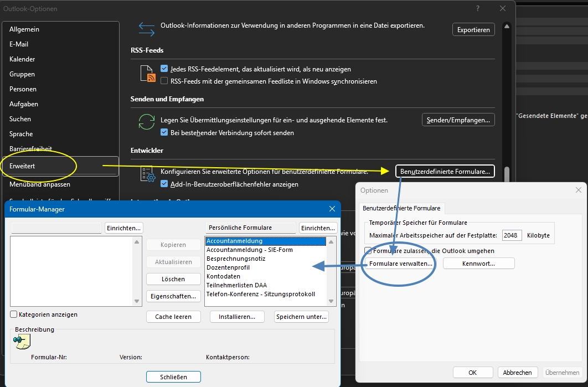Click Schließen in the Formular-Manager
The height and width of the screenshot is (387, 588).
(x=173, y=377)
